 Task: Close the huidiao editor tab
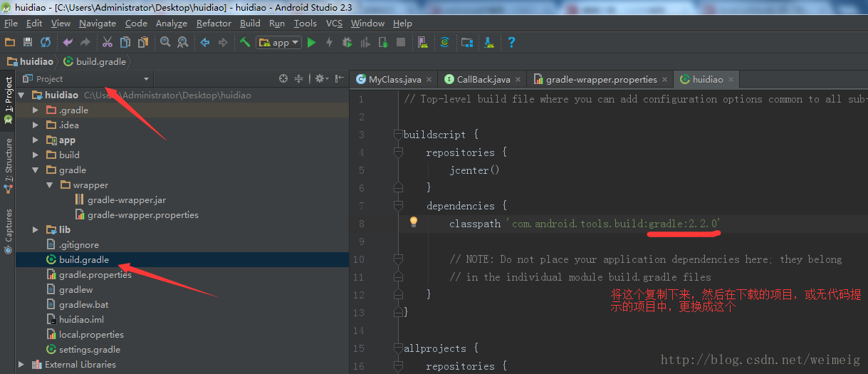click(731, 80)
